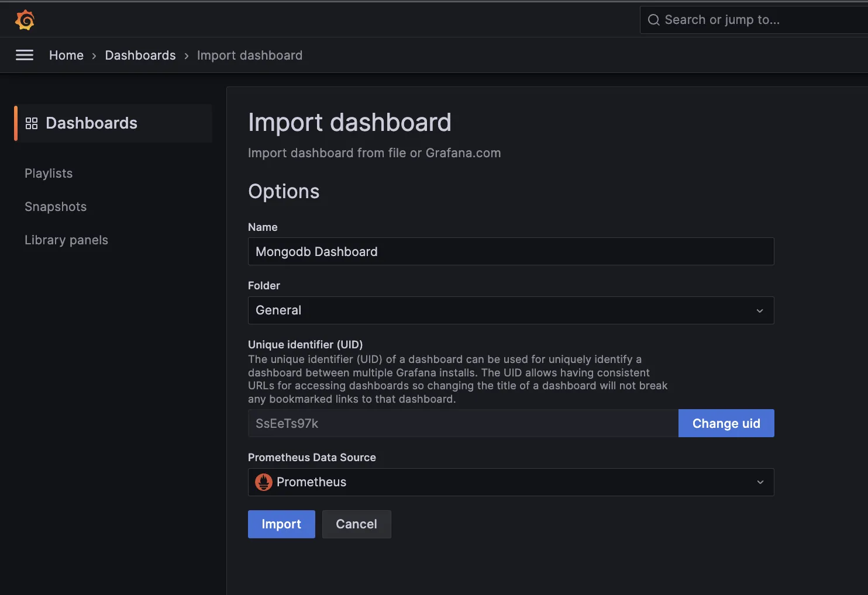Click the Prometheus flame icon
This screenshot has height=595, width=868.
(x=264, y=482)
